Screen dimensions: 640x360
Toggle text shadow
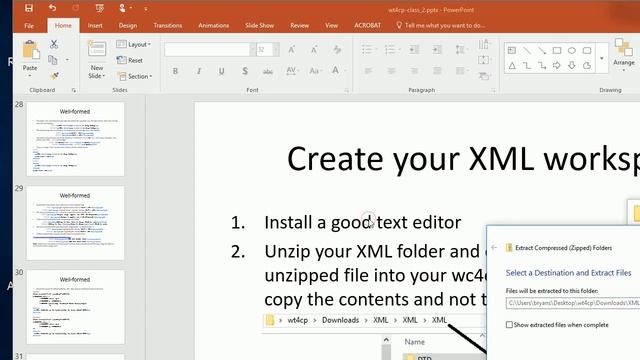tap(245, 71)
